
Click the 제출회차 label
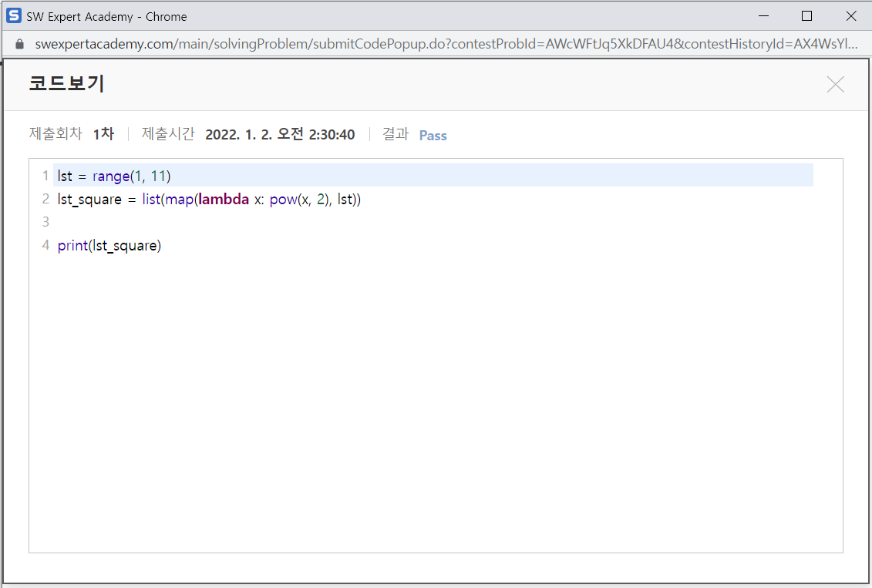[x=56, y=134]
